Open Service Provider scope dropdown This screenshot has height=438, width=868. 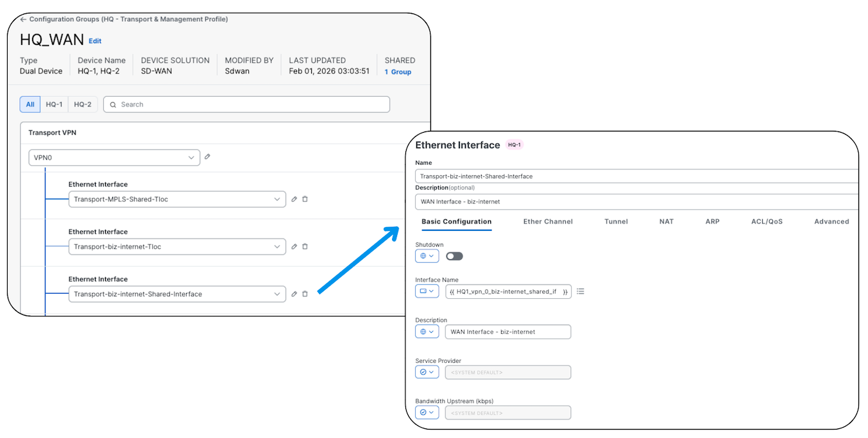click(x=427, y=372)
